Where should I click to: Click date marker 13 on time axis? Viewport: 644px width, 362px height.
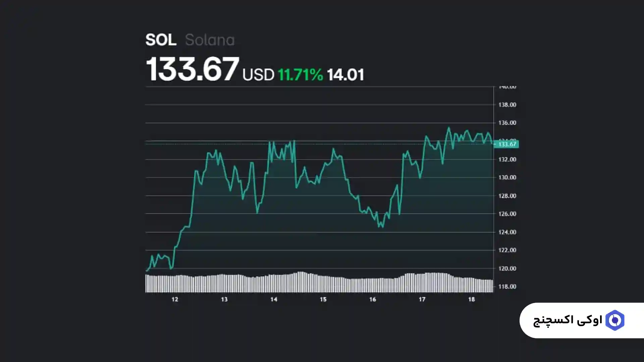[224, 299]
